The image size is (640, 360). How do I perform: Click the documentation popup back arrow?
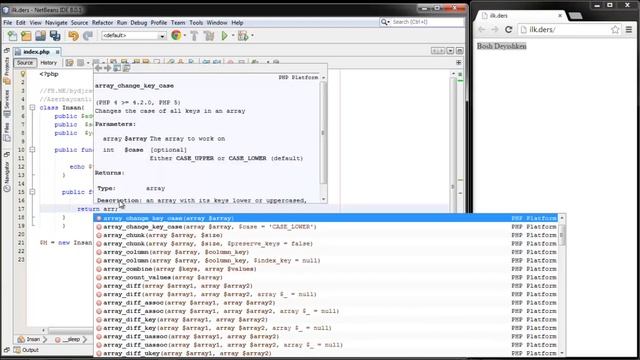pos(98,68)
